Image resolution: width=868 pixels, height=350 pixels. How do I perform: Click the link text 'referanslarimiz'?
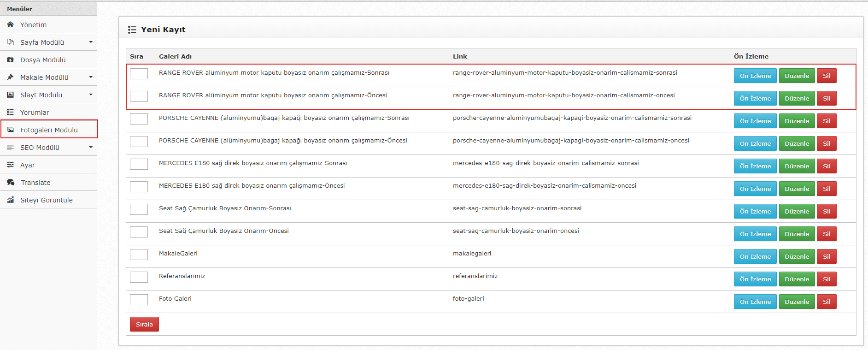(x=475, y=276)
